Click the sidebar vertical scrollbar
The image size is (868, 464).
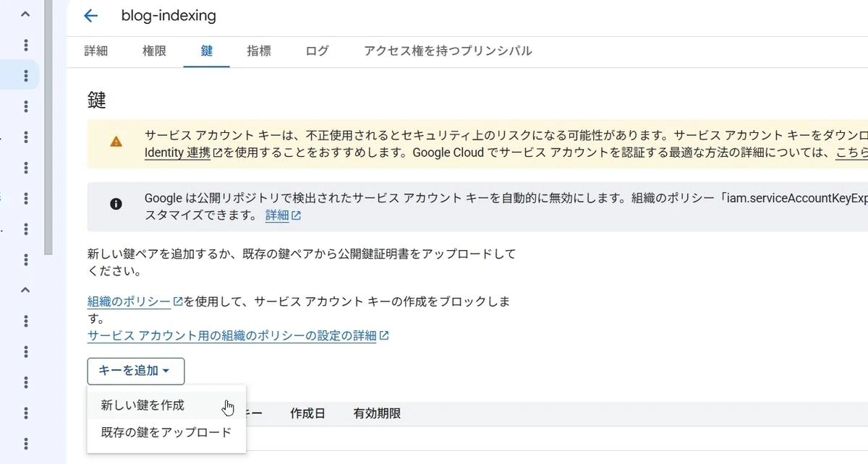[48, 127]
